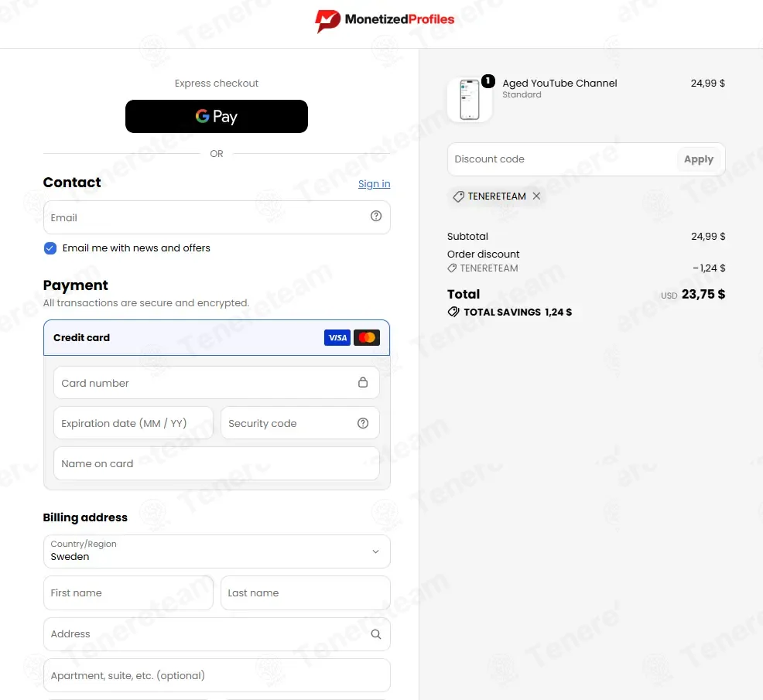Click the Address search magnifier icon
Screen dimensions: 763x700
pos(375,633)
